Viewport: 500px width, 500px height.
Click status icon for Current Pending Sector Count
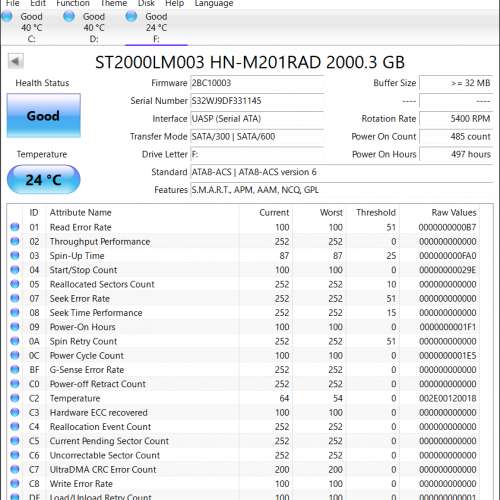(15, 441)
